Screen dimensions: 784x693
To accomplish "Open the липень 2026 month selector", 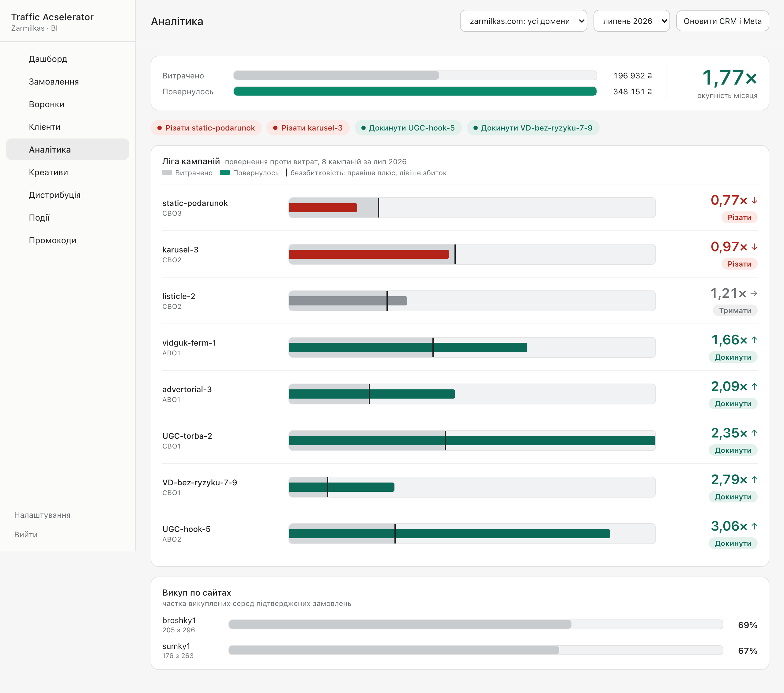I will pyautogui.click(x=631, y=21).
